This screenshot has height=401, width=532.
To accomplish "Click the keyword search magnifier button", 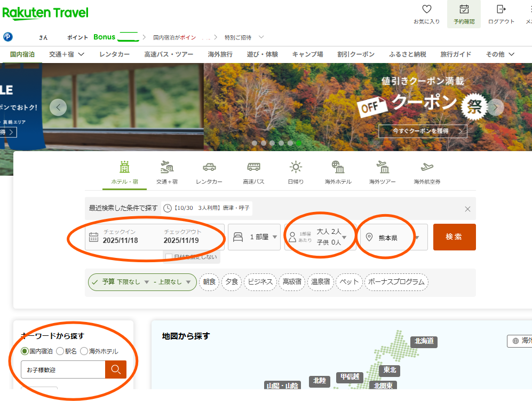I will pos(116,369).
